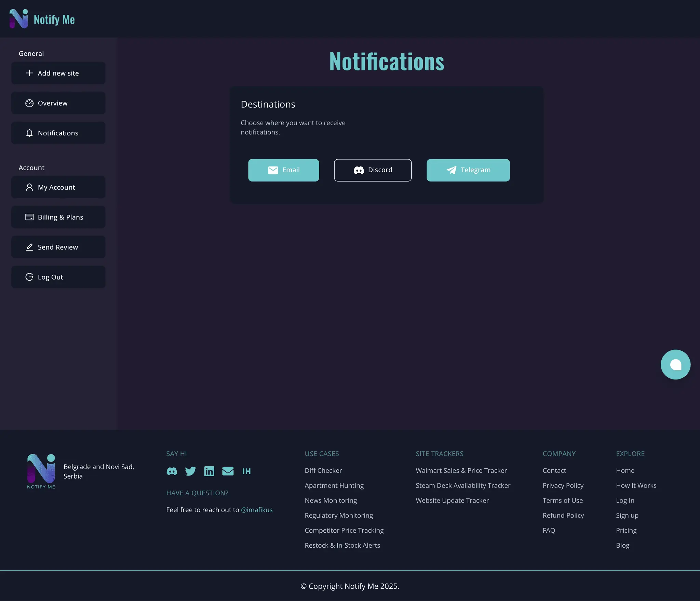Open My Account page
The height and width of the screenshot is (601, 700).
click(58, 187)
